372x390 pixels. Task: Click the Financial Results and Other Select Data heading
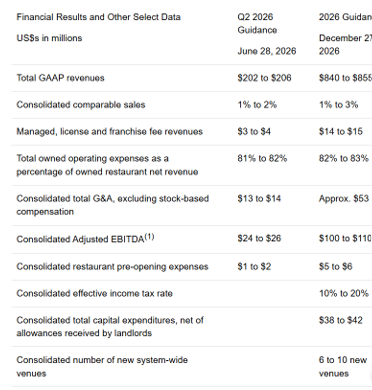pos(99,17)
